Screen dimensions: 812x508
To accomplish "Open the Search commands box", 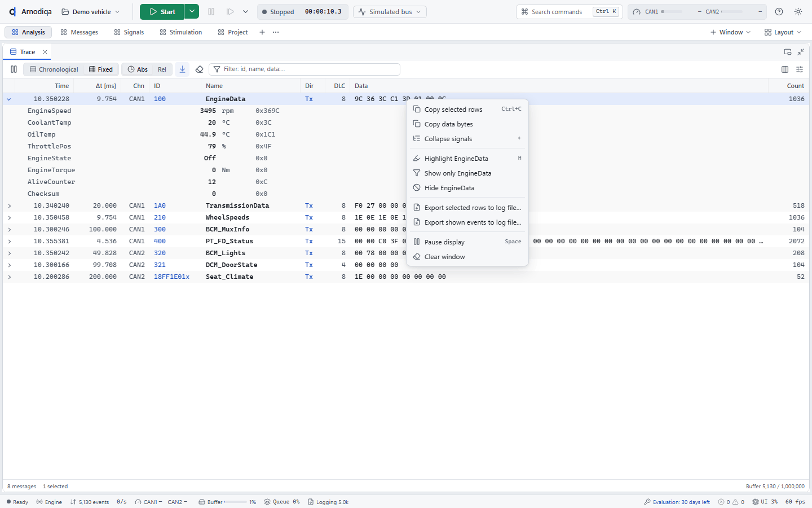I will point(569,12).
